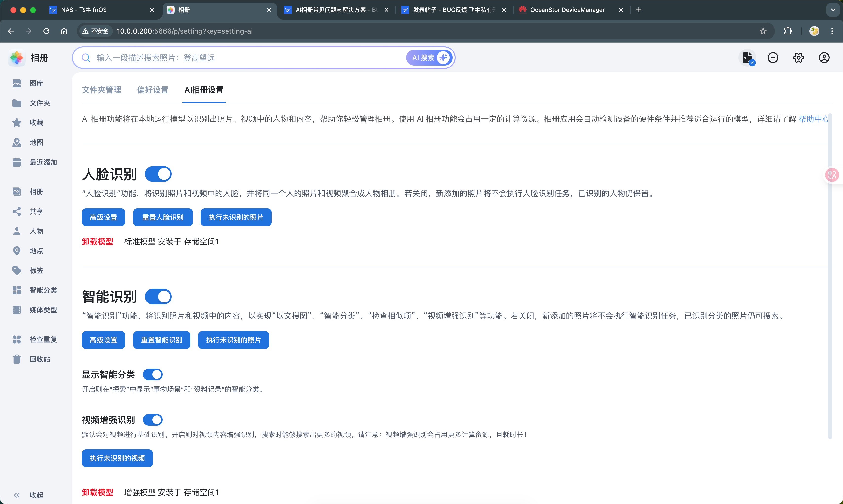Open Chrome tab search dropdown arrow
Screen dimensions: 843x504
[833, 10]
